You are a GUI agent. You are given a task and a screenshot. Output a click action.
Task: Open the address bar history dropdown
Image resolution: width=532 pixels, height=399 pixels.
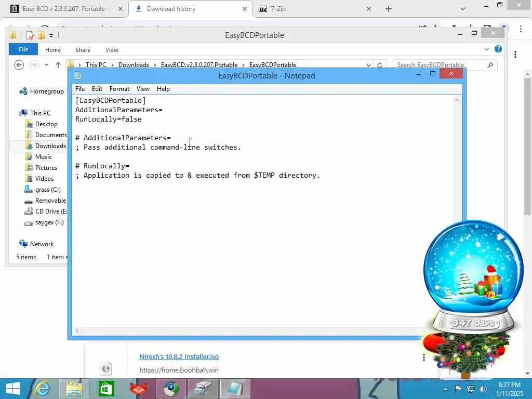368,65
